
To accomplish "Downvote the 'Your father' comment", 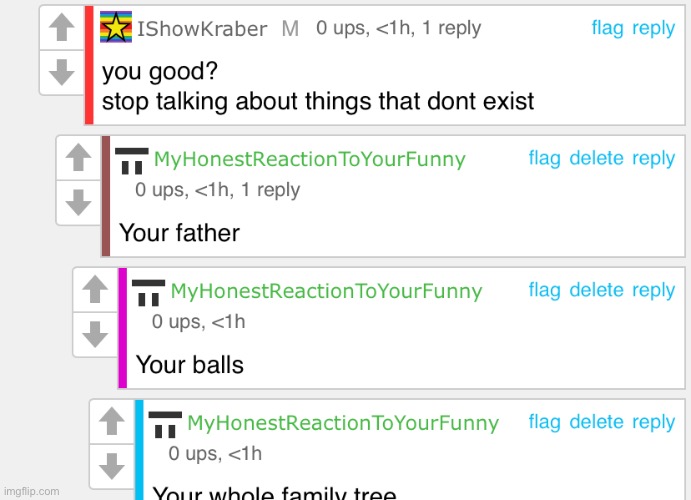I will [x=78, y=202].
